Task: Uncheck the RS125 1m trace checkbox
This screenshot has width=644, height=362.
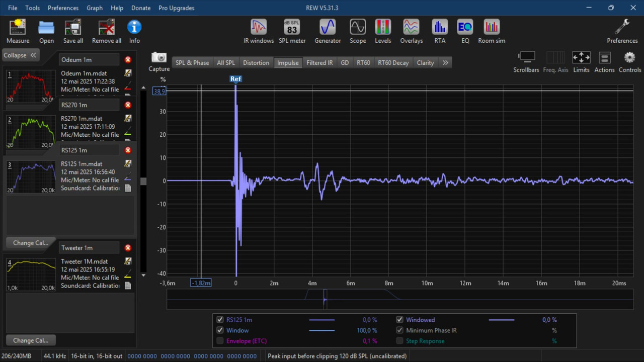Action: click(x=220, y=320)
